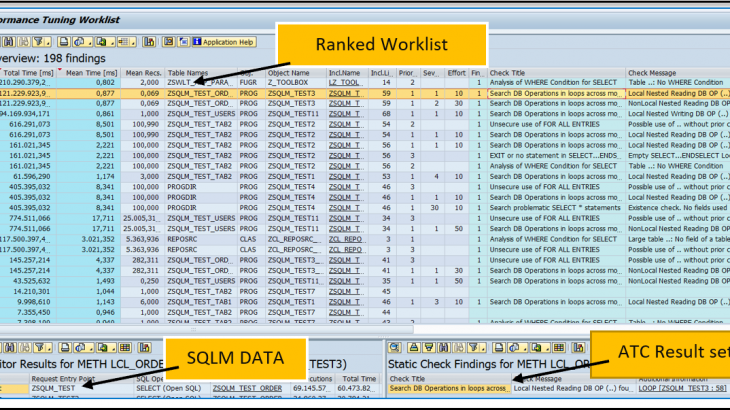
Task: Click the Views icon in the worklist toolbar
Action: click(79, 42)
